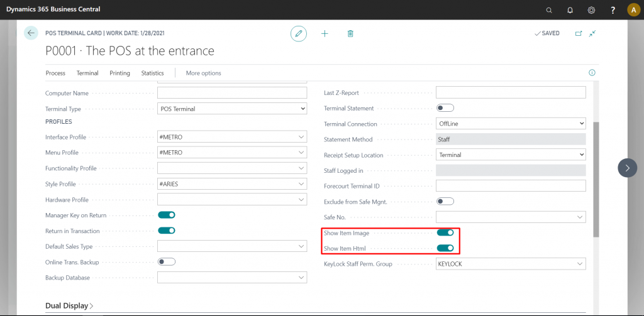The width and height of the screenshot is (644, 316).
Task: Open Backup Database dropdown
Action: coord(301,278)
